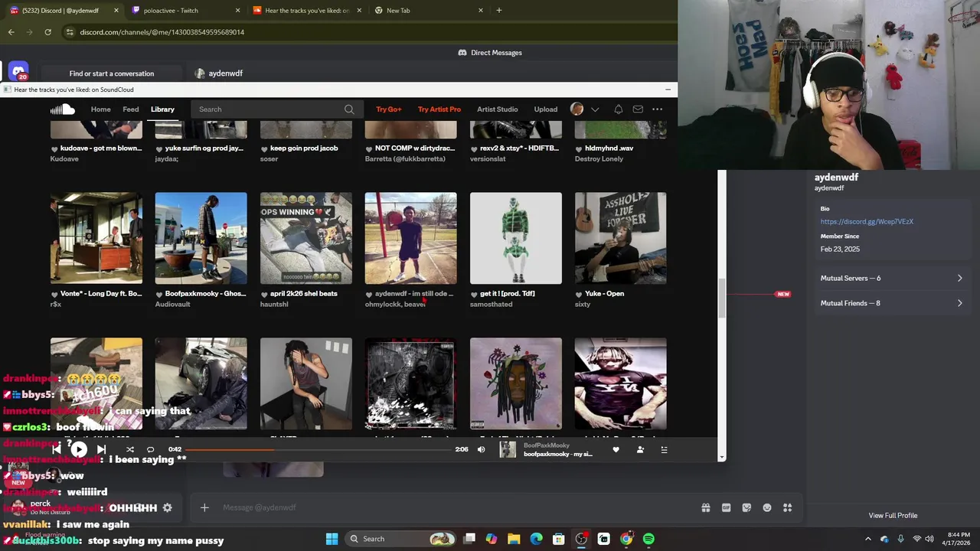Toggle repeat in the SoundCloud player
980x551 pixels.
click(x=150, y=449)
